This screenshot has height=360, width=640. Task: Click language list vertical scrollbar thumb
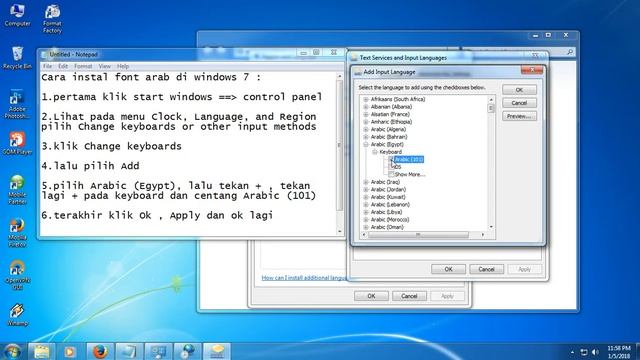(x=491, y=108)
